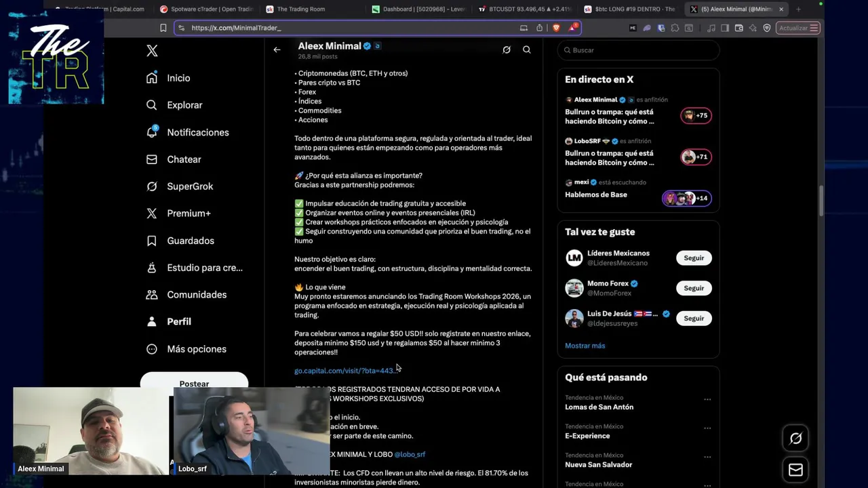Follow Luis De Jesús
The image size is (868, 488).
[x=694, y=318]
